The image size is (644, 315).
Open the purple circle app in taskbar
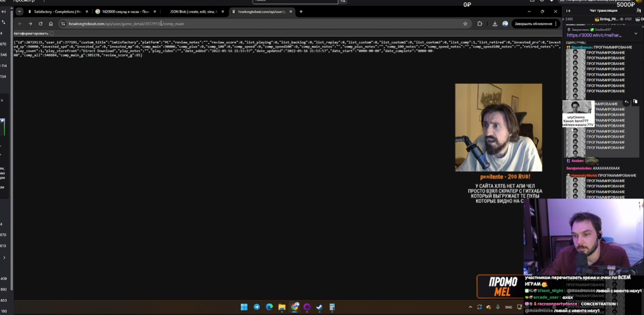click(x=307, y=307)
